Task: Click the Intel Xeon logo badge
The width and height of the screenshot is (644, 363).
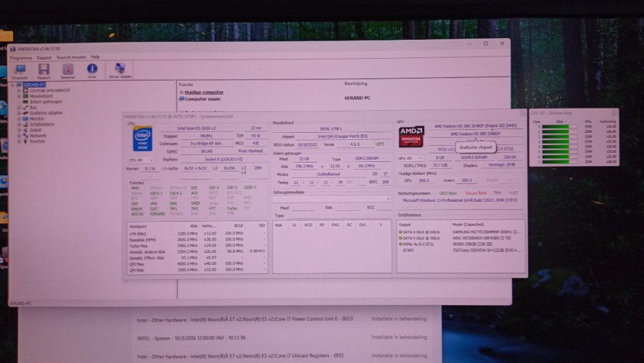Action: 142,139
